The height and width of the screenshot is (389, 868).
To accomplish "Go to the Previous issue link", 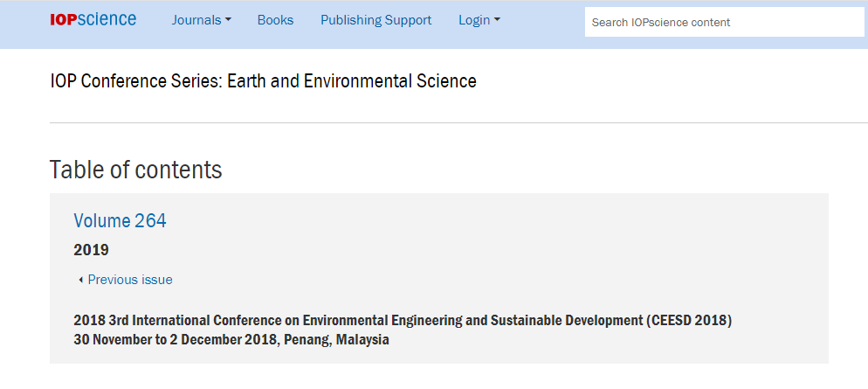I will (129, 280).
